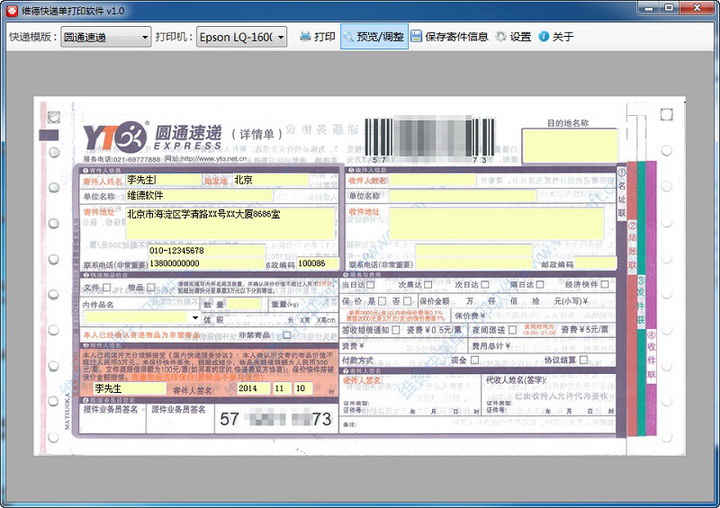Tick the 次晨达 checkbox
The width and height of the screenshot is (720, 508).
(x=428, y=285)
